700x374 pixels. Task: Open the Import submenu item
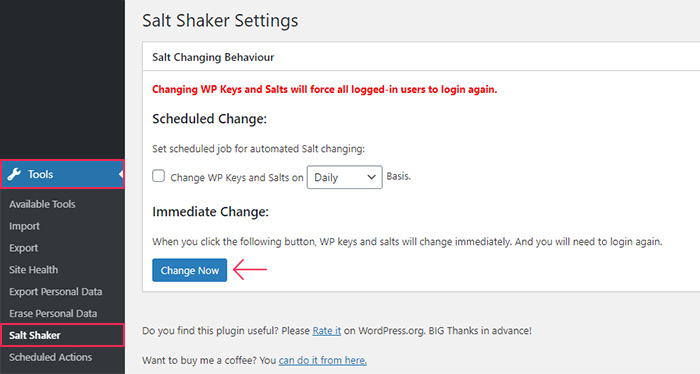point(24,226)
